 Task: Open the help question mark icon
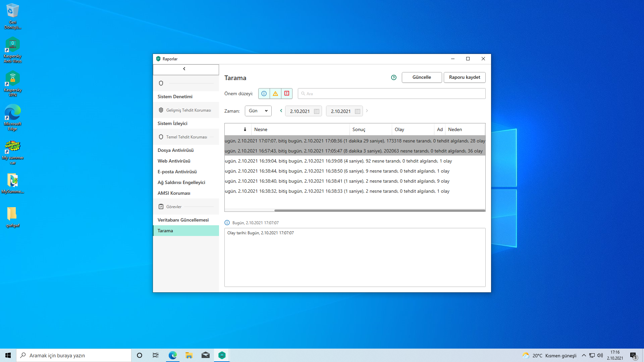point(394,77)
